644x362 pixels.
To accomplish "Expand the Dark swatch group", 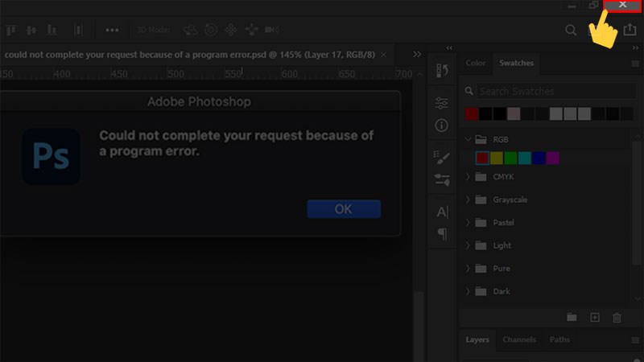I will [468, 291].
